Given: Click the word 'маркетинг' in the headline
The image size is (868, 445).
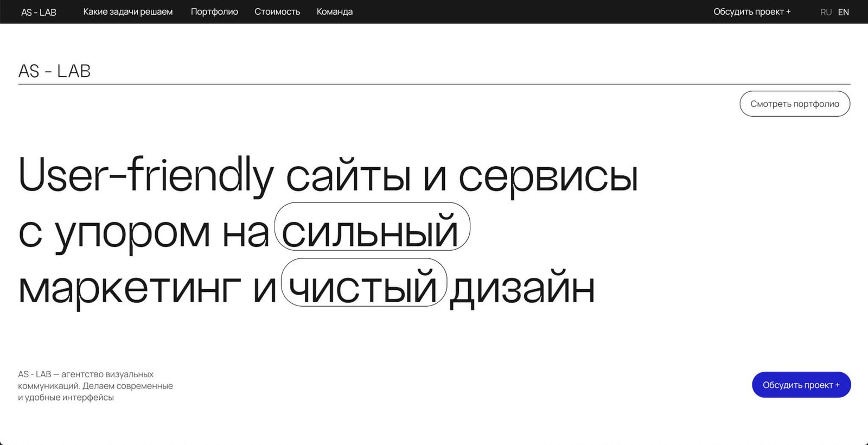Looking at the screenshot, I should 129,288.
